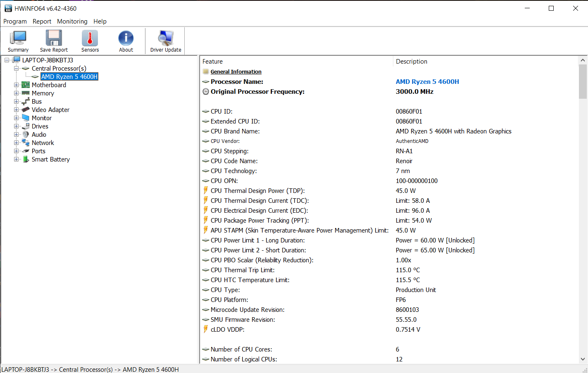Click the LAPTOP-J8BKBTJ3 computer icon
This screenshot has width=588, height=373.
pos(17,60)
